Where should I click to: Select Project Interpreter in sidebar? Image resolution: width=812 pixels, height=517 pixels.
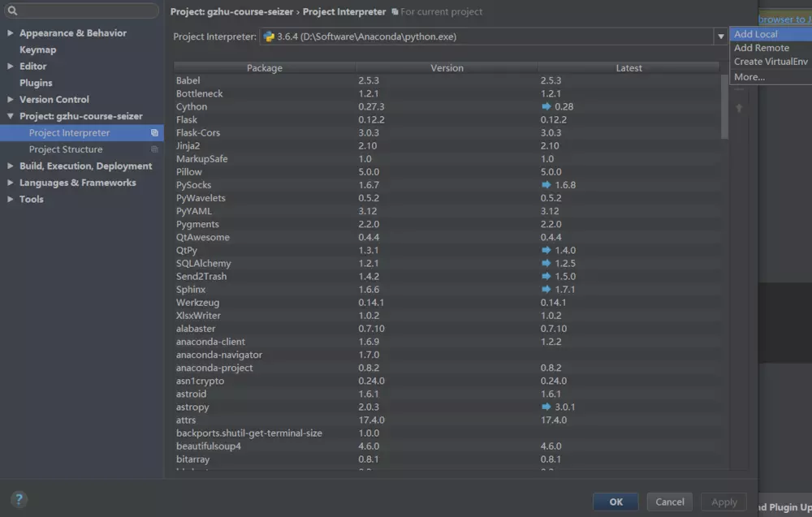pyautogui.click(x=82, y=133)
